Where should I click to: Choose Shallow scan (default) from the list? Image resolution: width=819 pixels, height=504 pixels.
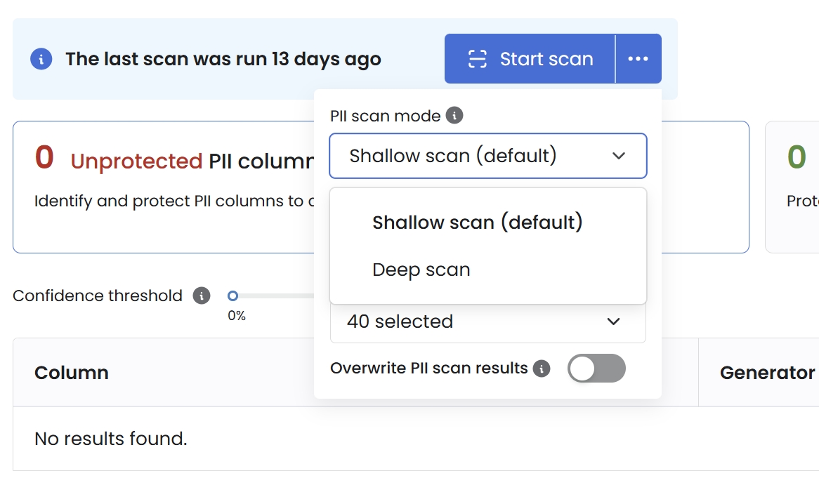pyautogui.click(x=478, y=223)
